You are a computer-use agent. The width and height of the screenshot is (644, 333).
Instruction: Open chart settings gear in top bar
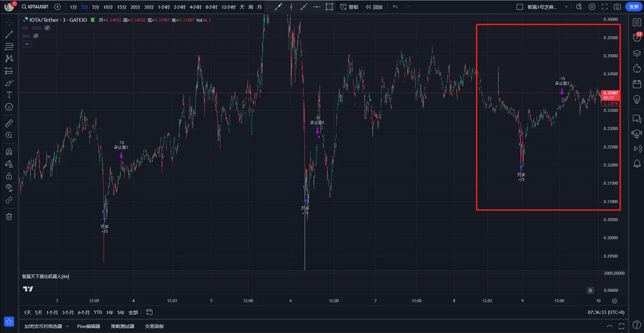tap(592, 7)
